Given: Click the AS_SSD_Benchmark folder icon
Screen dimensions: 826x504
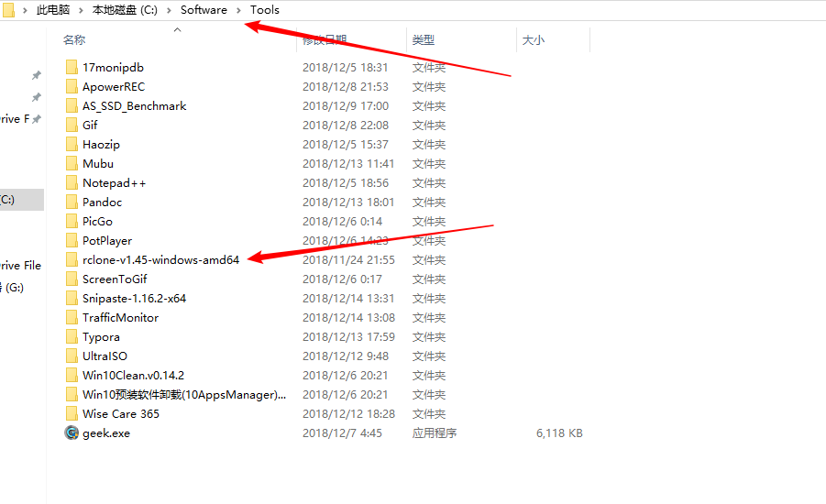Looking at the screenshot, I should [x=72, y=106].
